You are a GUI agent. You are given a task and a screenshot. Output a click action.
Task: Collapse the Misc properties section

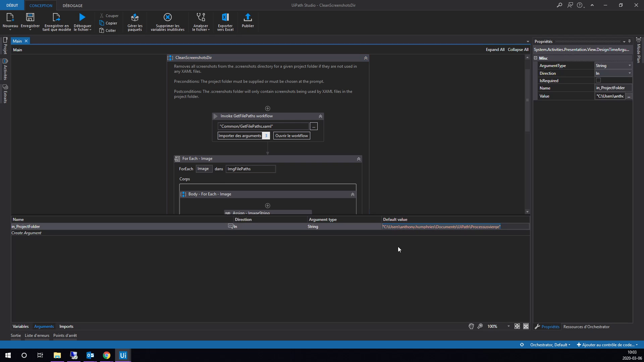pyautogui.click(x=536, y=58)
